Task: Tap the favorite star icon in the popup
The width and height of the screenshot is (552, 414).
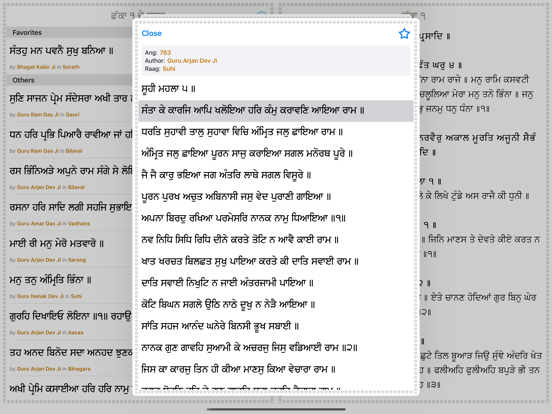Action: [404, 33]
